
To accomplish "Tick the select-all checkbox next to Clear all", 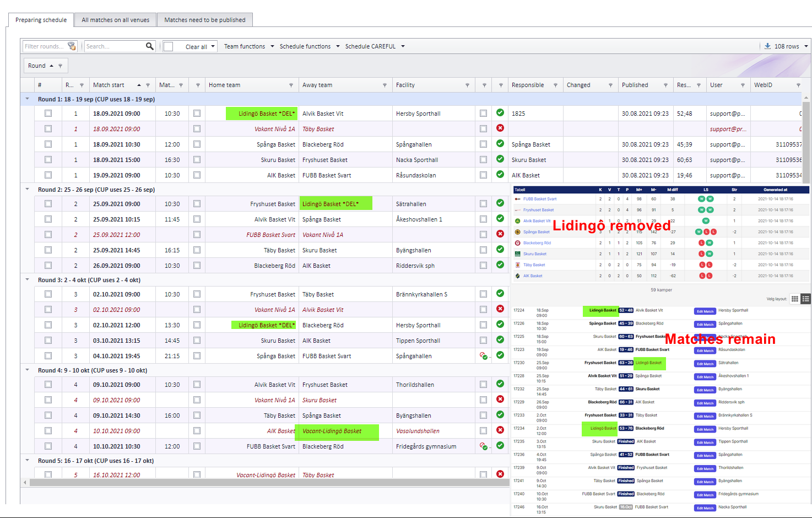I will point(169,47).
